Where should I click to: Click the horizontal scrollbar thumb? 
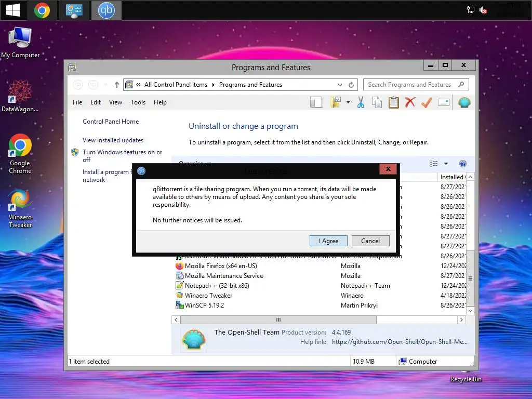click(278, 320)
